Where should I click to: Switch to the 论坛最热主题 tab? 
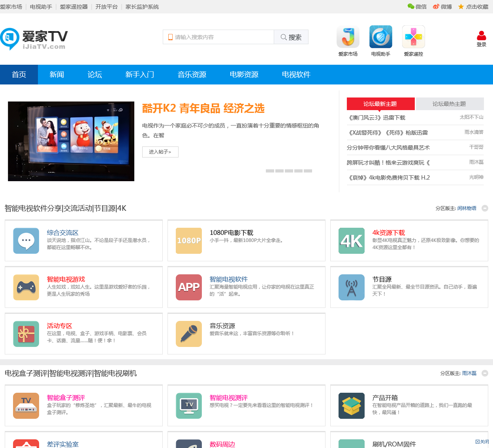(x=450, y=104)
